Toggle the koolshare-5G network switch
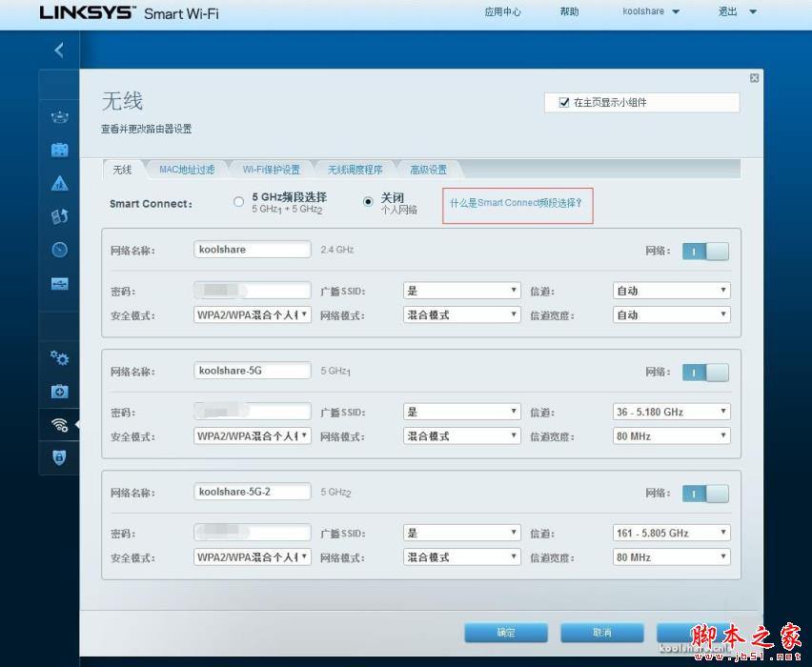This screenshot has width=812, height=667. pyautogui.click(x=705, y=373)
